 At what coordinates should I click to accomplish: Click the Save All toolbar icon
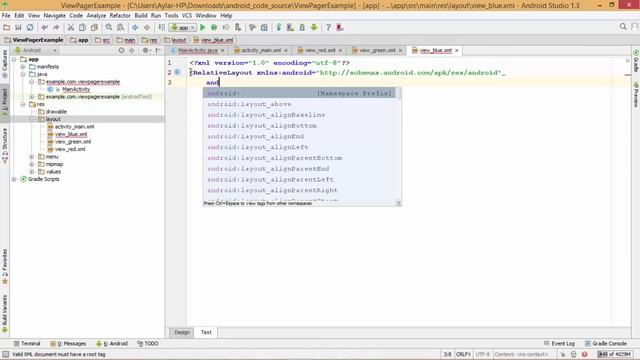pos(18,27)
